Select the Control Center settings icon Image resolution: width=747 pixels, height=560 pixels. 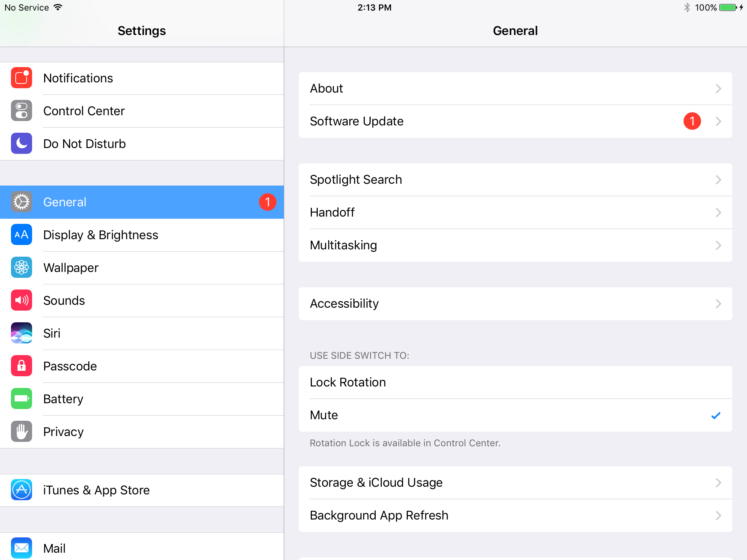point(21,110)
